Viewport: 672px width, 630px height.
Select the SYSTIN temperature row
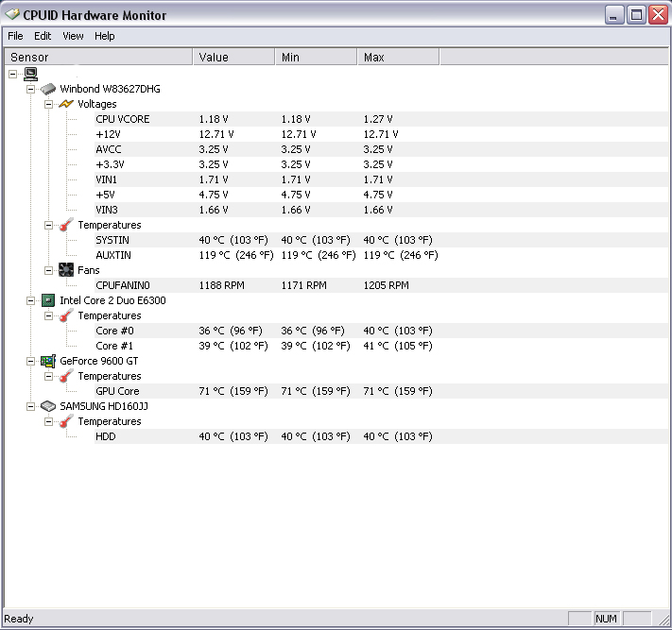[x=382, y=240]
